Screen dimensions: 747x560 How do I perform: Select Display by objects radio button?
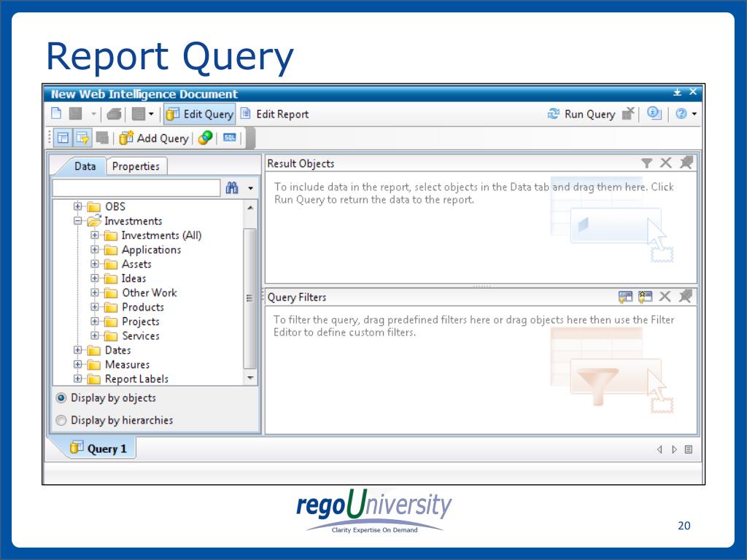[61, 397]
